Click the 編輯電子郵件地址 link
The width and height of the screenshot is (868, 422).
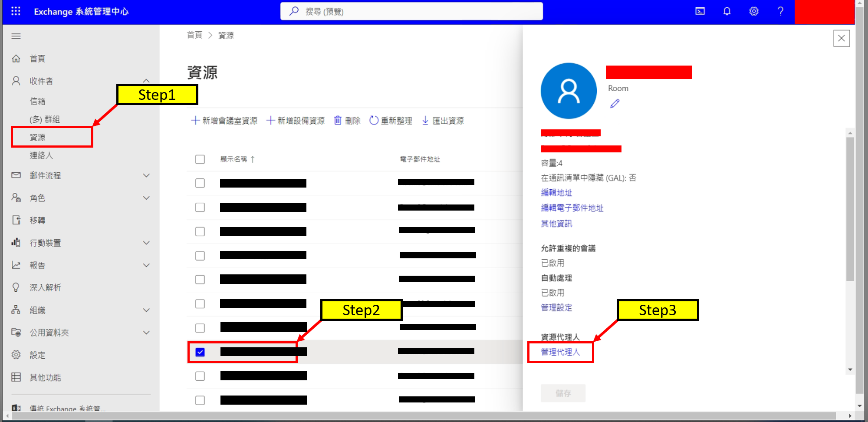[x=572, y=208]
